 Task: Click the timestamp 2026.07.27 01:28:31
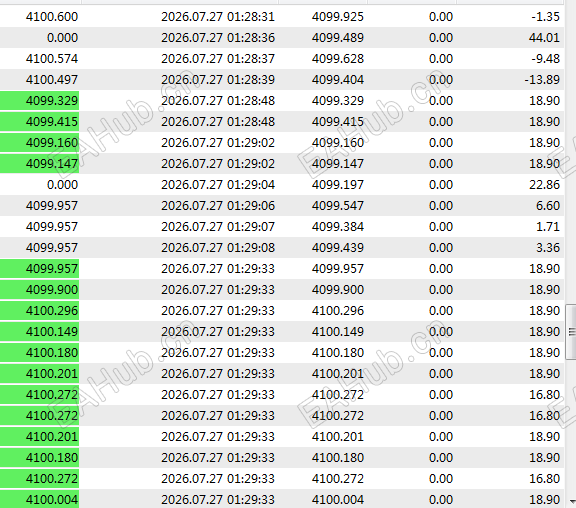point(218,17)
